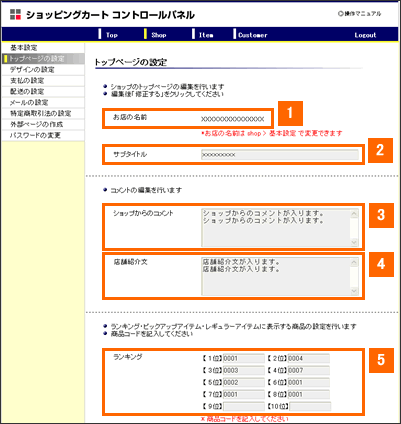The image size is (401, 424).
Task: Open the Item tab
Action: coord(206,35)
